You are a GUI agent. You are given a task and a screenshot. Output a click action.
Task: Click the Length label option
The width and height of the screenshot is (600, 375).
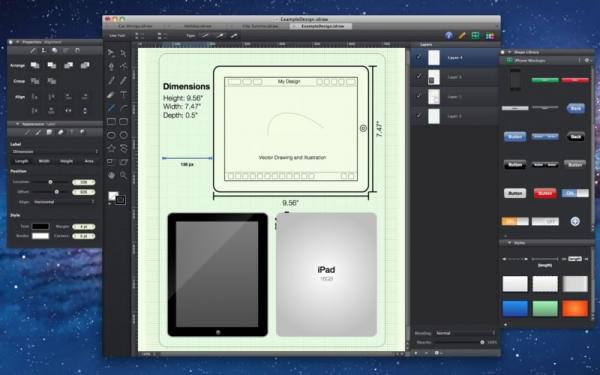(x=21, y=161)
